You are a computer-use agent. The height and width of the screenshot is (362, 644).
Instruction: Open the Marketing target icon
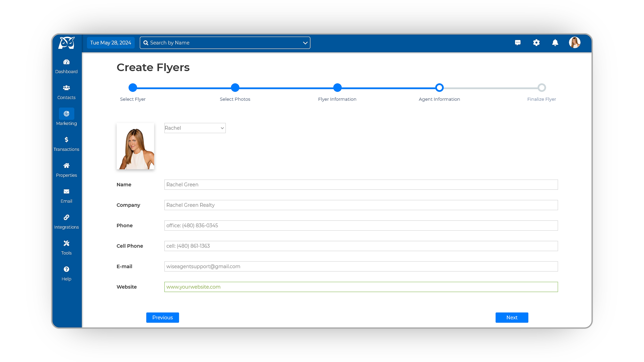coord(66,114)
